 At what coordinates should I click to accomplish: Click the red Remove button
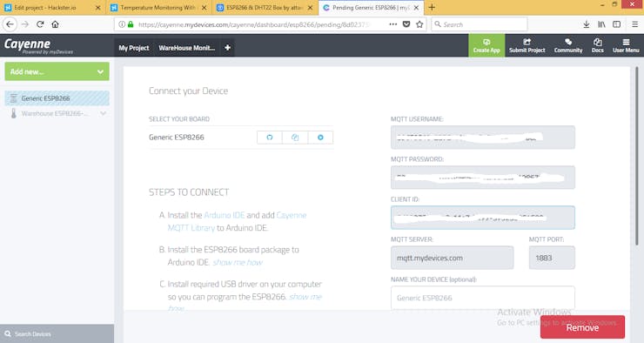(x=582, y=327)
